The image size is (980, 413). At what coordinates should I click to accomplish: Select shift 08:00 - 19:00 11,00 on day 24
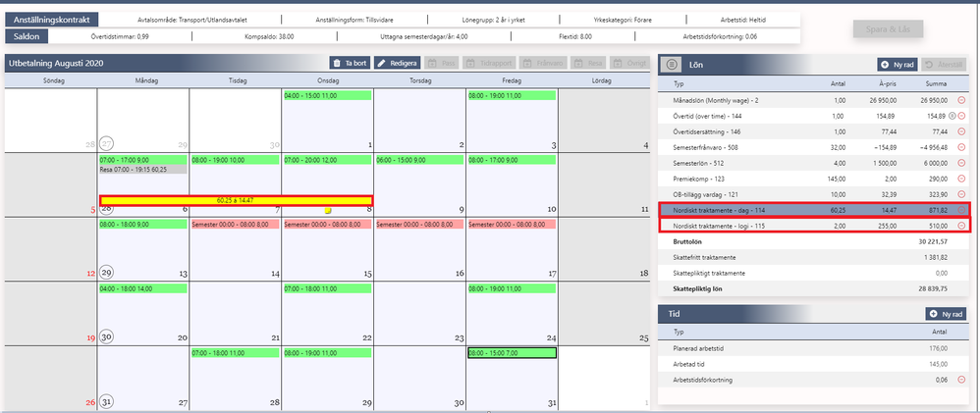click(x=512, y=288)
